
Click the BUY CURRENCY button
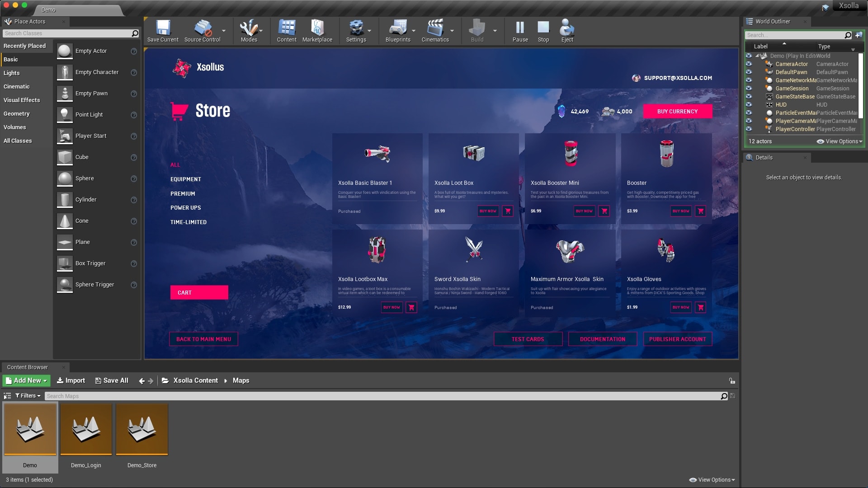click(678, 112)
